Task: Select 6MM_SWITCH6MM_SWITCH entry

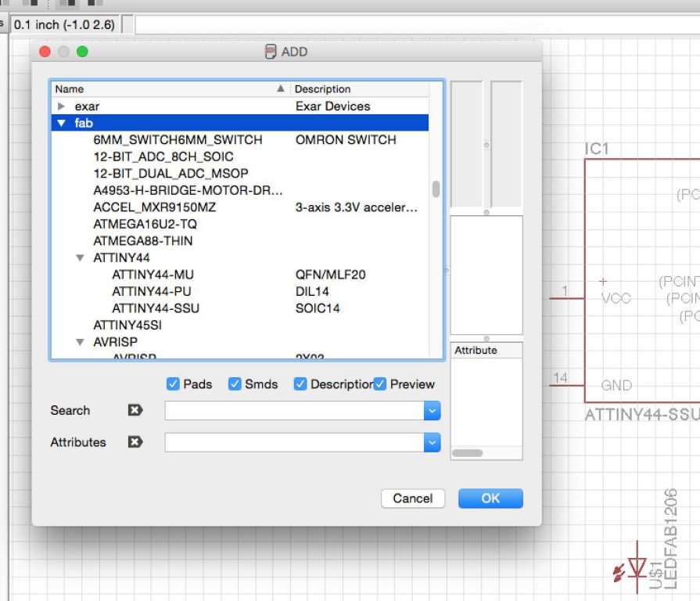Action: (x=178, y=140)
